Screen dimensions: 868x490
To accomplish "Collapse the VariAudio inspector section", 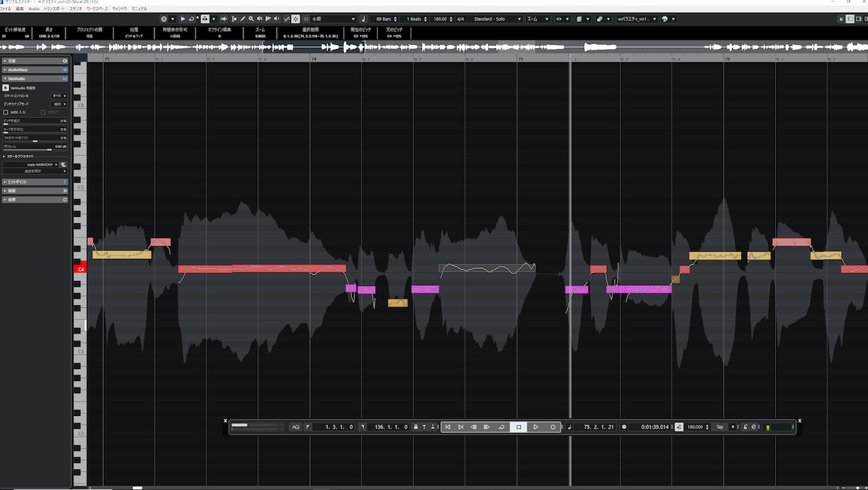I will 36,78.
